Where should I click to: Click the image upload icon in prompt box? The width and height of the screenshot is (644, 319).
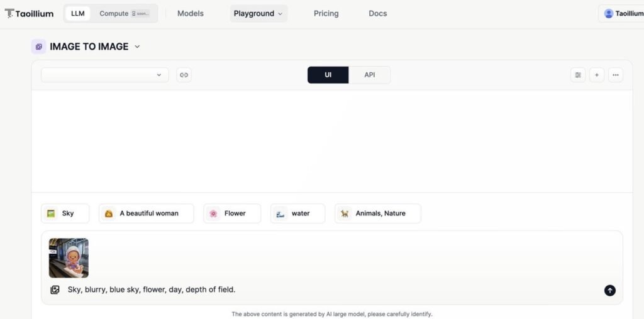click(x=55, y=290)
